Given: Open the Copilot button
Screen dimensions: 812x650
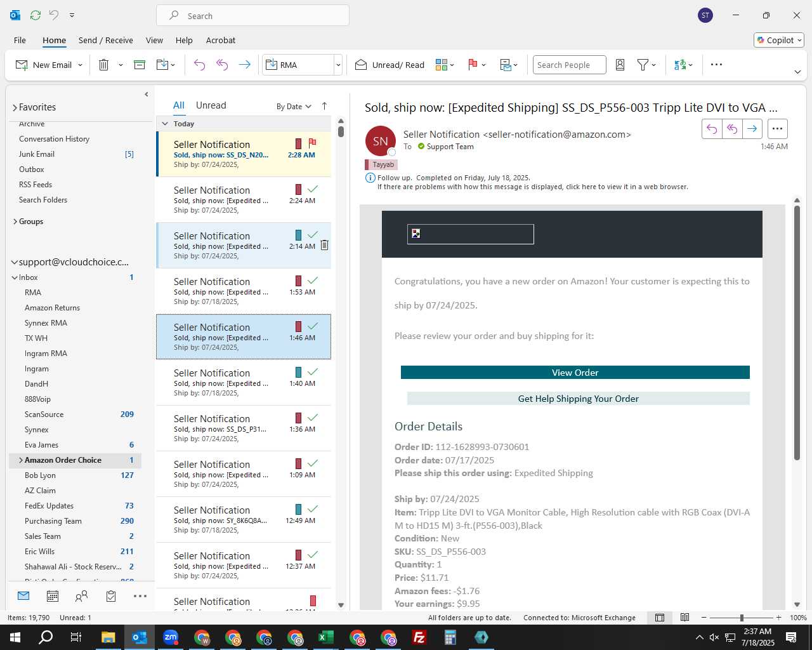Looking at the screenshot, I should coord(779,40).
